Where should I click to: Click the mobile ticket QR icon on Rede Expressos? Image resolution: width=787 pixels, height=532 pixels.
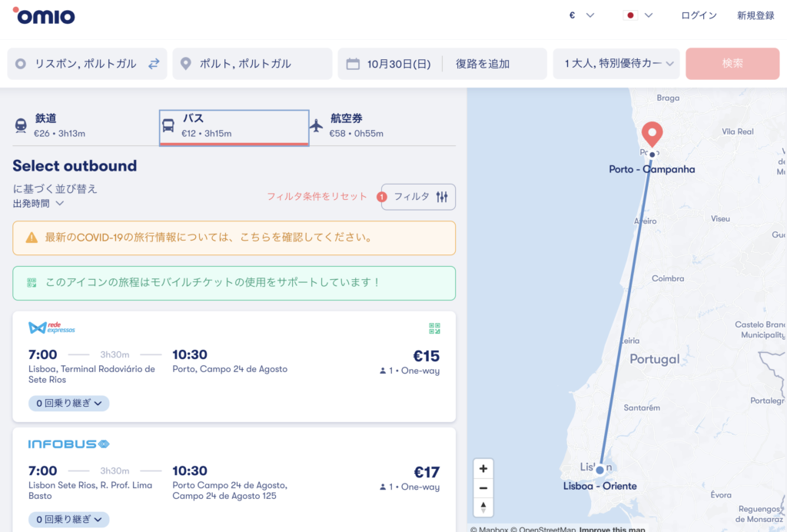[434, 328]
